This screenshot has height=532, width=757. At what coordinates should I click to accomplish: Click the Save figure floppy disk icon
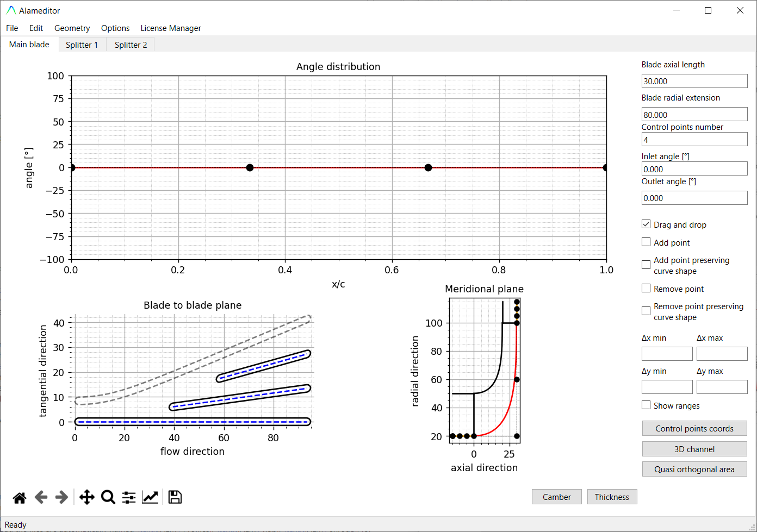pos(175,497)
